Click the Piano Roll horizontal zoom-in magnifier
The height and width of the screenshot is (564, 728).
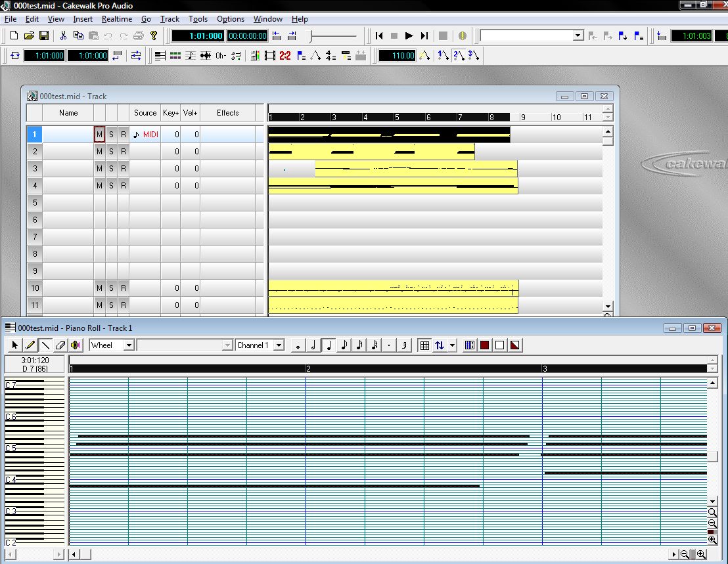coord(701,554)
